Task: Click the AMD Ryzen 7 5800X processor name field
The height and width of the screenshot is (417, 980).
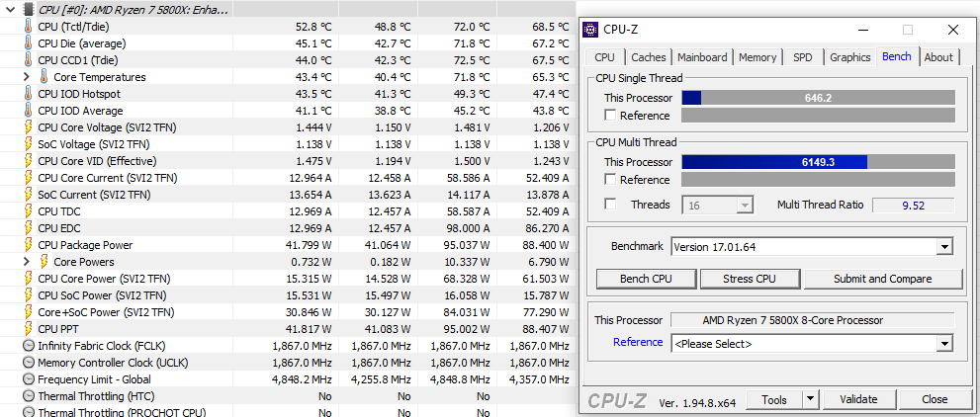Action: click(813, 320)
